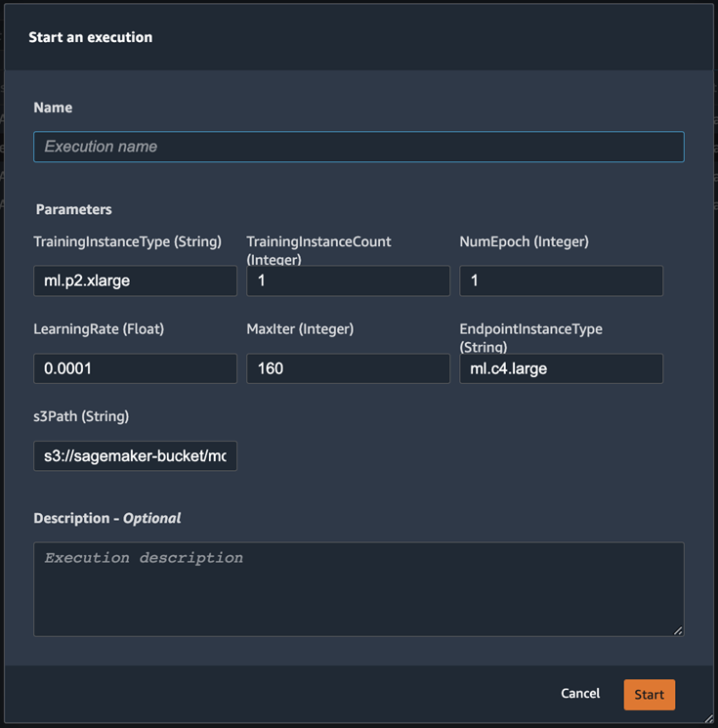Cancel the execution dialog
Viewport: 718px width, 728px height.
click(x=580, y=694)
